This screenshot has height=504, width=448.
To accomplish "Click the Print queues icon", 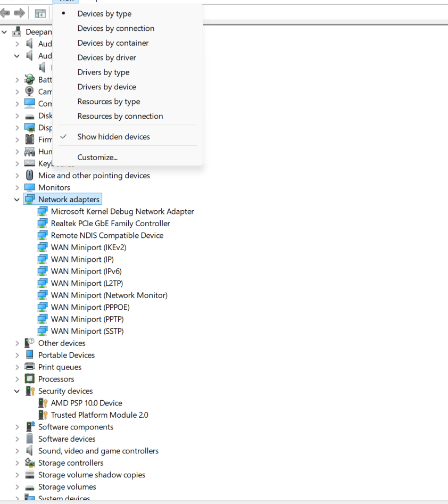I will click(30, 367).
